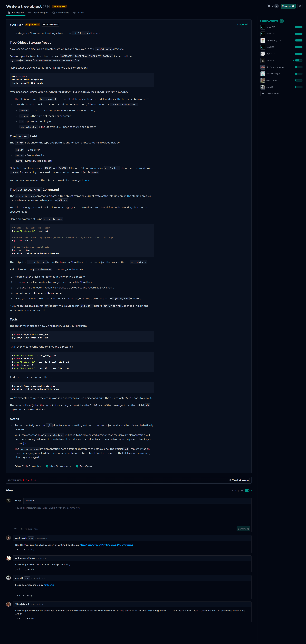Click down chevron on Jibbajabbafic's hint
306x644 pixels.
tap(24, 619)
